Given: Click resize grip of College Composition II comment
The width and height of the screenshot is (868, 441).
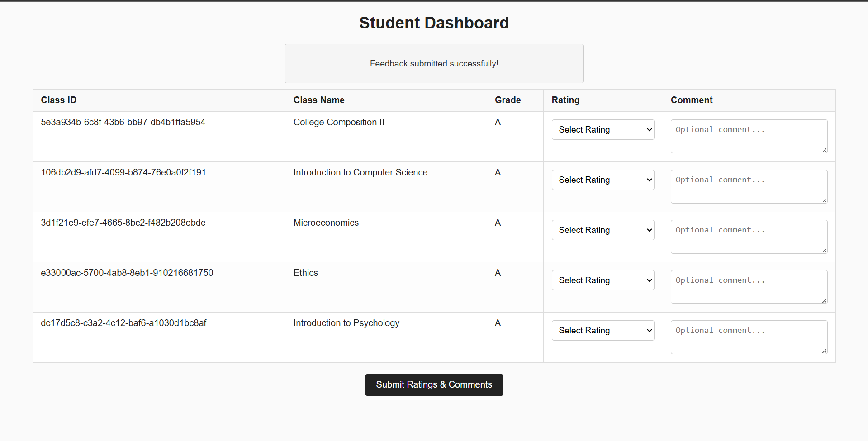Looking at the screenshot, I should (x=825, y=150).
